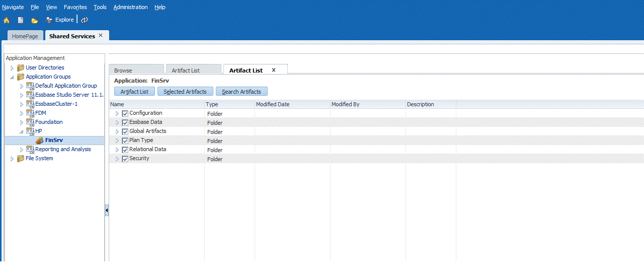Click the Reporting and Analysis group icon
644x272 pixels.
pos(30,150)
